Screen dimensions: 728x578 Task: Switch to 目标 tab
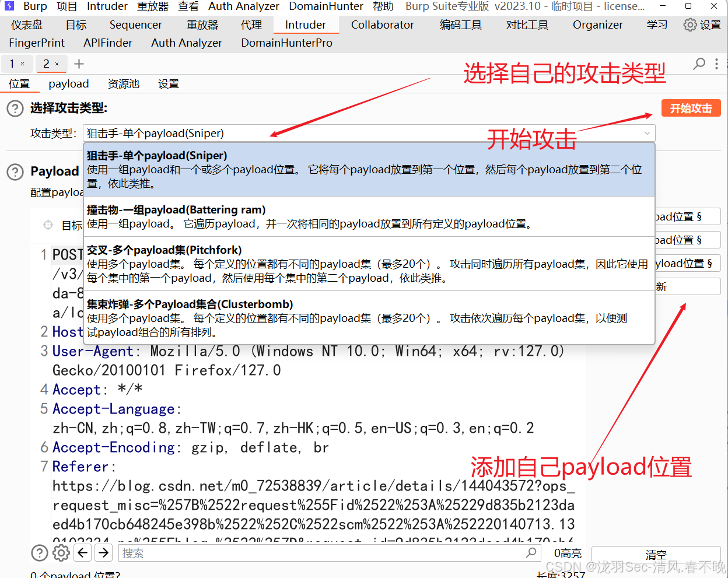[76, 25]
